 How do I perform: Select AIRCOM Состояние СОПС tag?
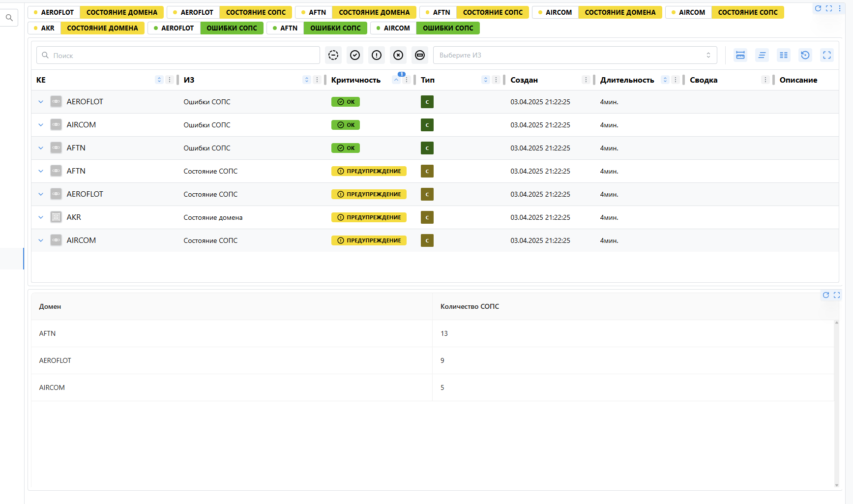pyautogui.click(x=725, y=12)
